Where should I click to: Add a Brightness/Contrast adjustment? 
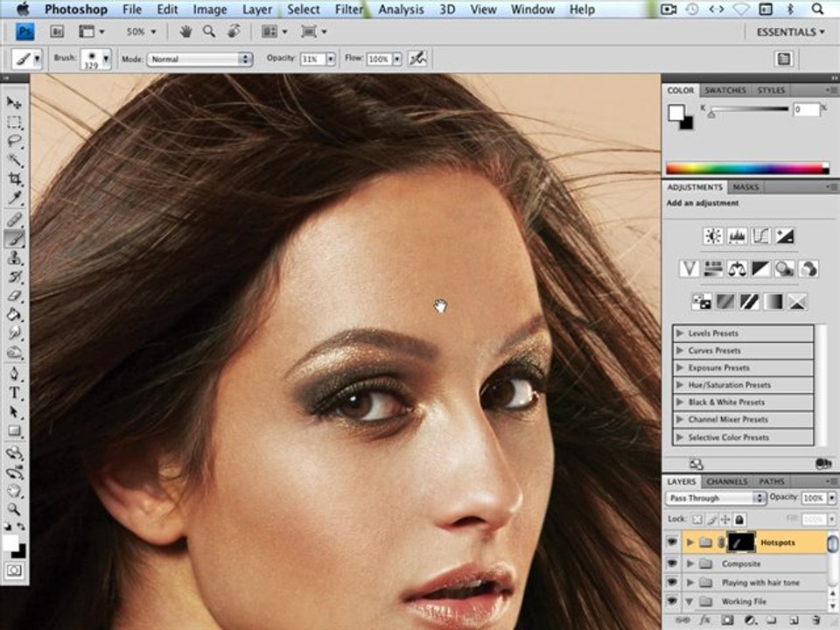(713, 236)
